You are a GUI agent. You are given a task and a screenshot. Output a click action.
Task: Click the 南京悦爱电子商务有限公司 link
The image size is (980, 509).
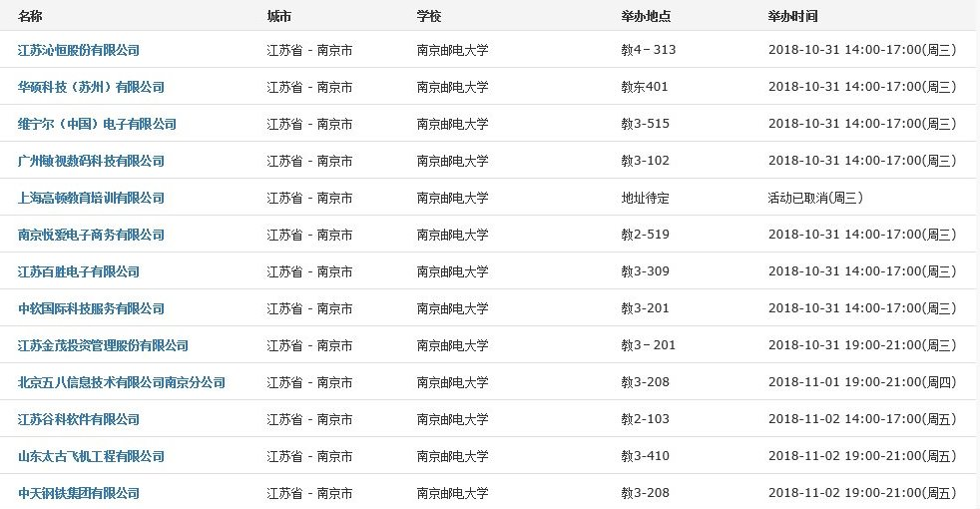click(91, 235)
